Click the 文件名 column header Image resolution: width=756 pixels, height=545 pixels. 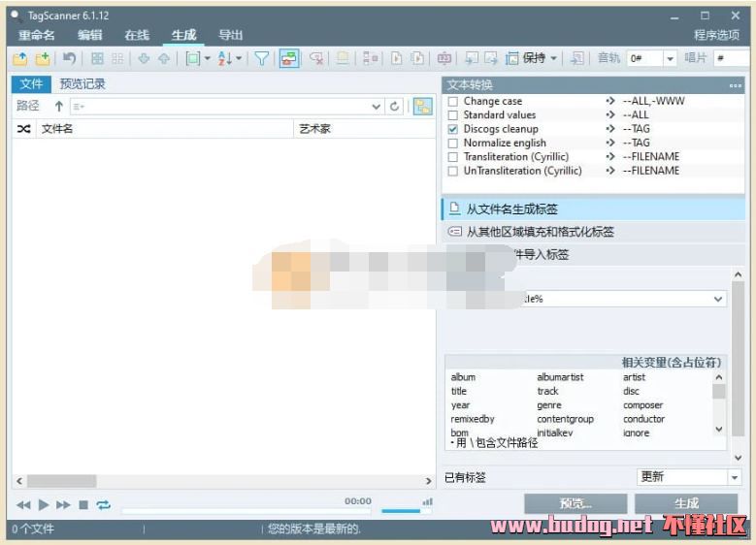[x=164, y=129]
